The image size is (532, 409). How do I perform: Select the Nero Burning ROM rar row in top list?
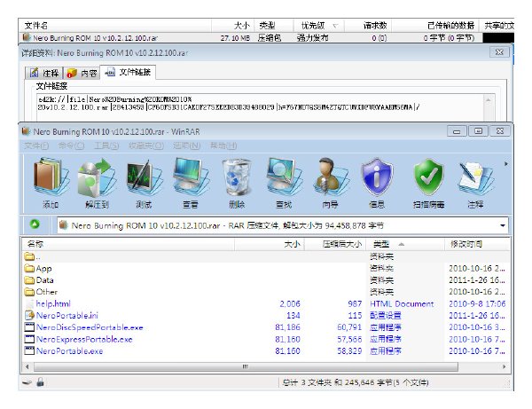[x=266, y=37]
